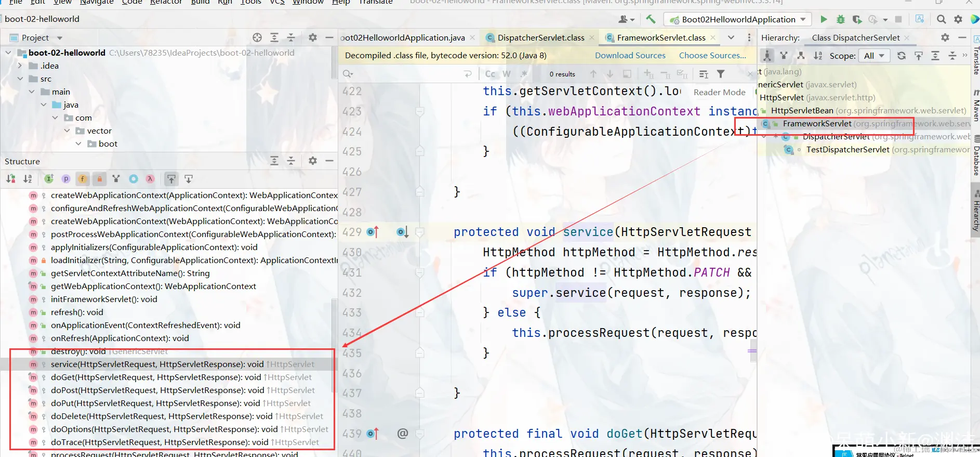Open the Database side tool window
980x457 pixels.
click(976, 156)
